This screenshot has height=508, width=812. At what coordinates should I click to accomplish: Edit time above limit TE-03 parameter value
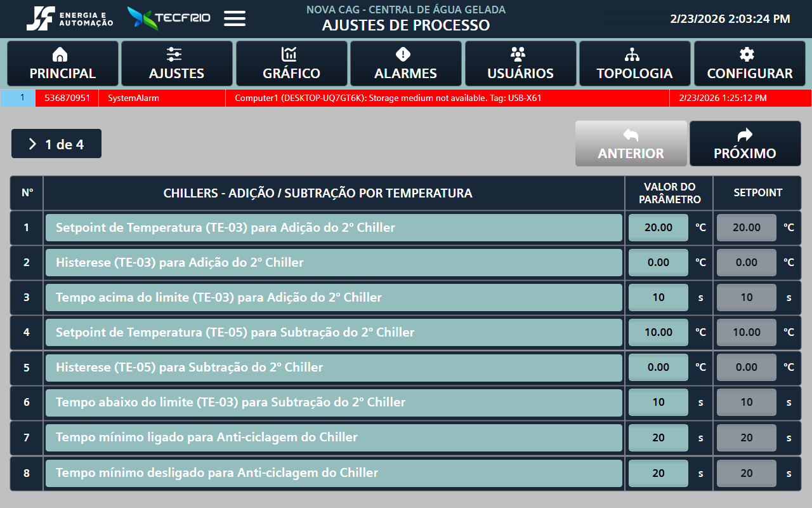[x=658, y=297]
